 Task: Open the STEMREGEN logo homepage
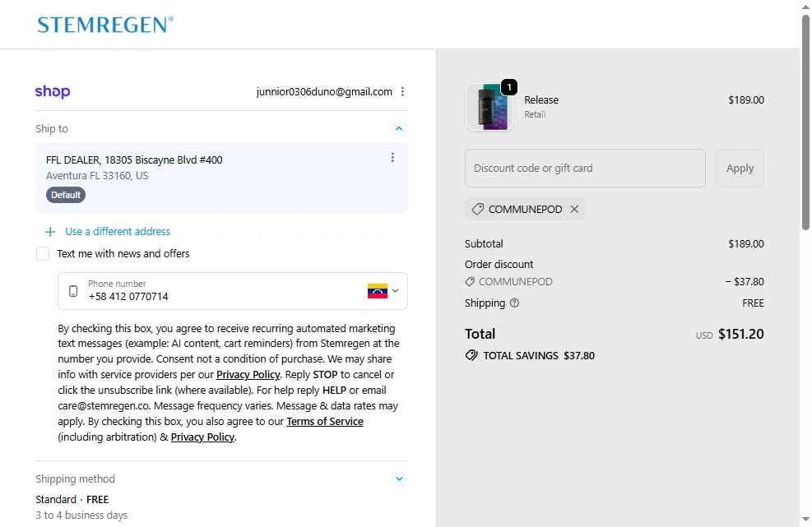(x=105, y=25)
